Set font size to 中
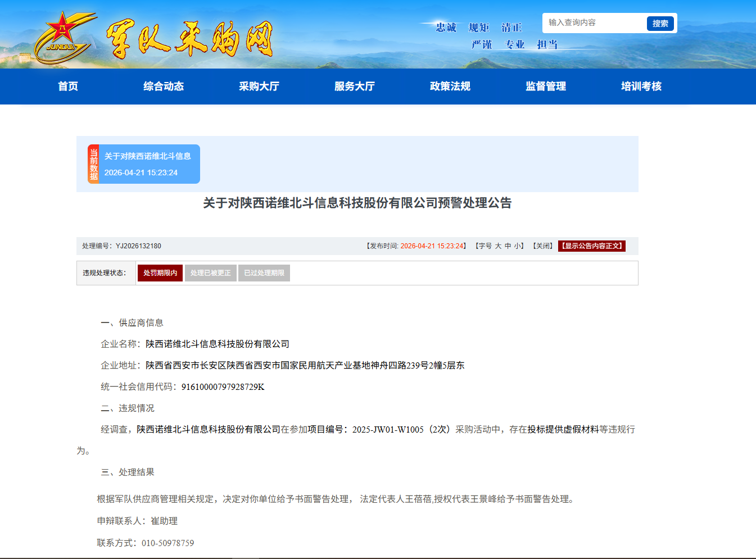756x559 pixels. pos(508,246)
